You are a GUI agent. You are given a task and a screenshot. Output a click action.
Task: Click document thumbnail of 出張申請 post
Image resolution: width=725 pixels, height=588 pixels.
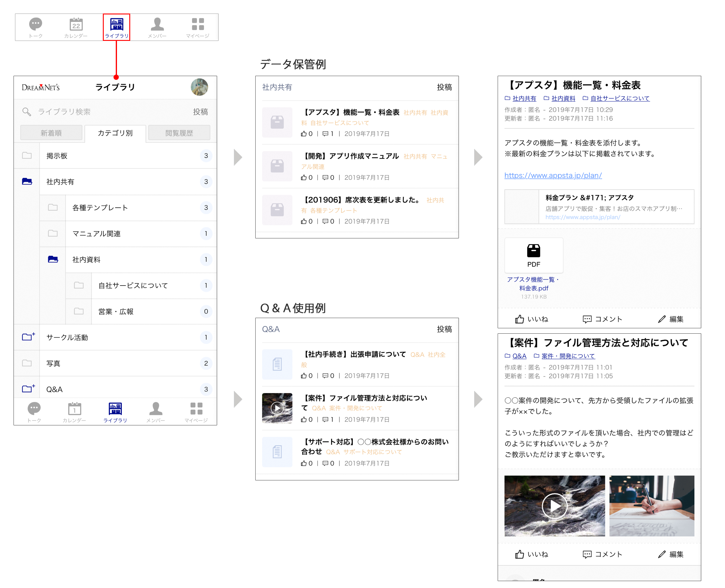click(277, 364)
